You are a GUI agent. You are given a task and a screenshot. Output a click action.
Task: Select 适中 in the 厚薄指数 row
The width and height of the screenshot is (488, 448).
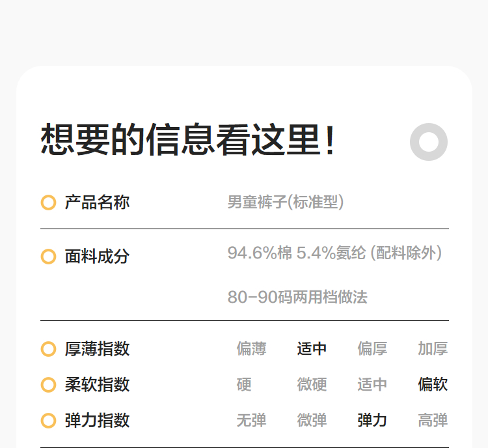pos(312,349)
